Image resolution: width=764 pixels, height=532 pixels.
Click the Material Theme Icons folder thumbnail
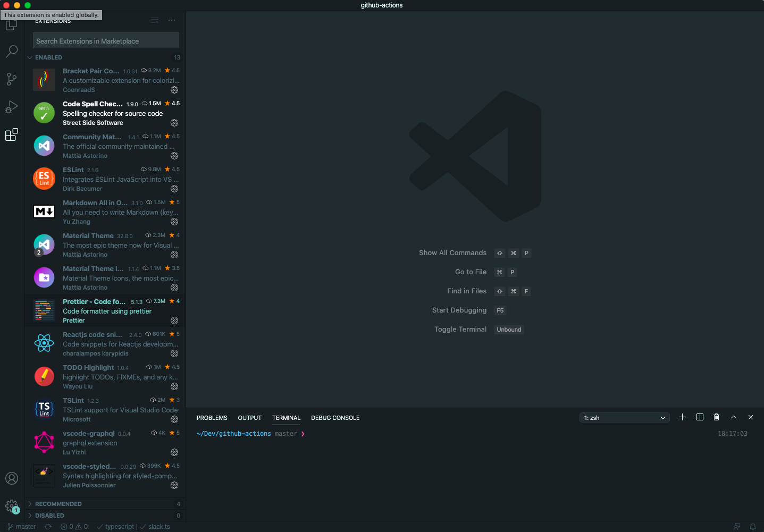(44, 277)
